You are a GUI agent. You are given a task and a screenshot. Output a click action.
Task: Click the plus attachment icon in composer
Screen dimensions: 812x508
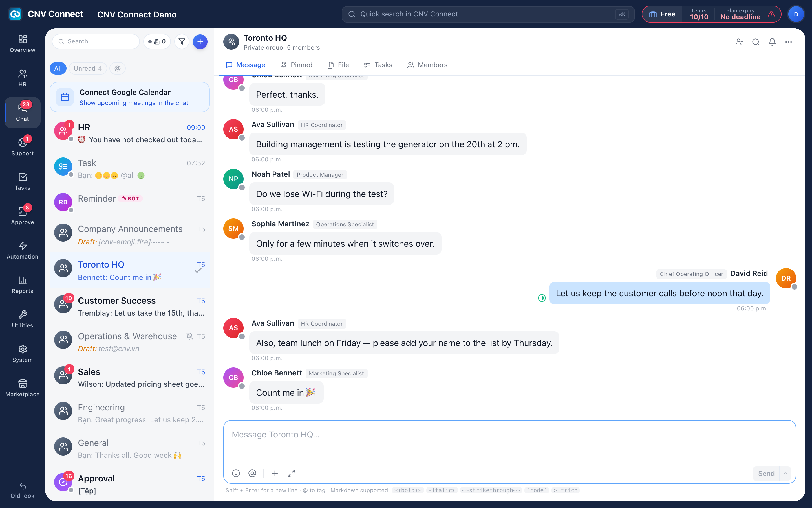pyautogui.click(x=275, y=473)
